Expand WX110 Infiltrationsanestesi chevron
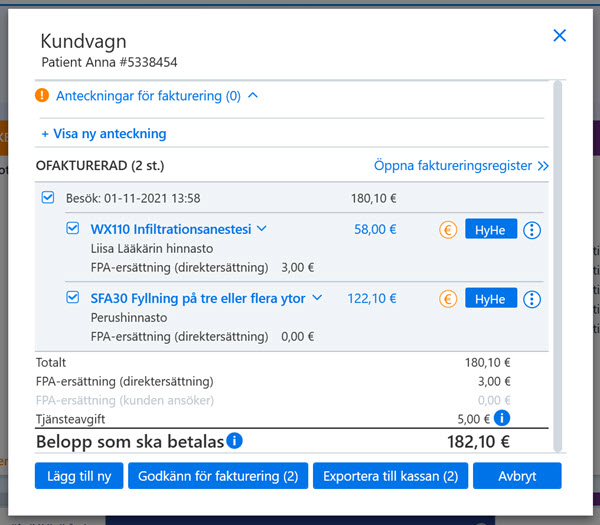 tap(262, 229)
